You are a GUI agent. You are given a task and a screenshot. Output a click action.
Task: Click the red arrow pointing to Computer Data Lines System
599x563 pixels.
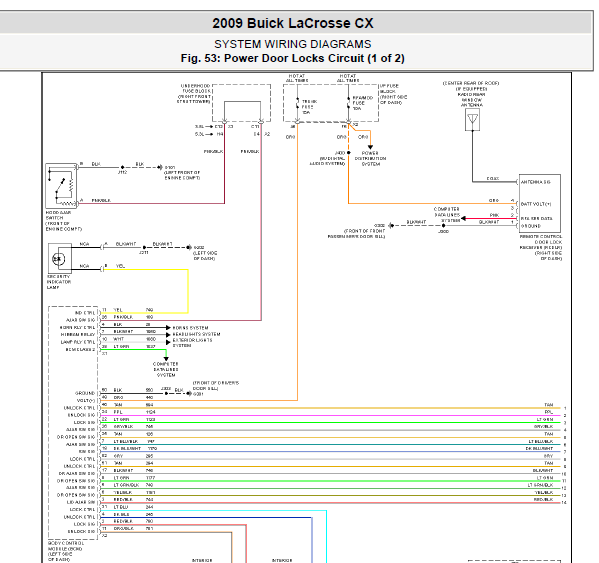point(463,218)
